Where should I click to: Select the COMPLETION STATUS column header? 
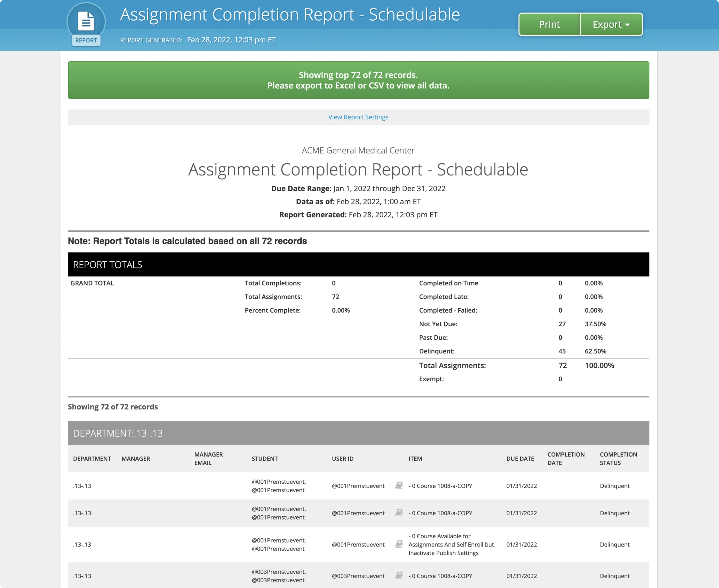coord(618,459)
